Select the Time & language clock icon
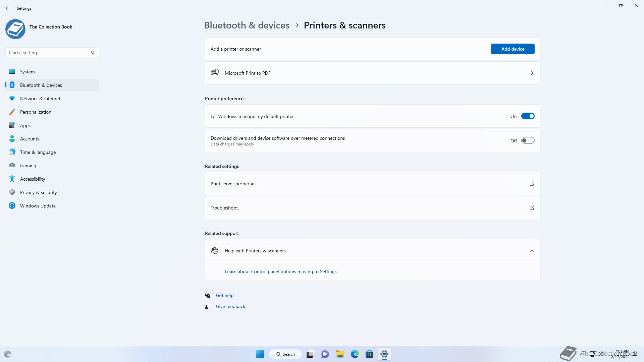Screen dimensions: 644x362 pos(12,152)
